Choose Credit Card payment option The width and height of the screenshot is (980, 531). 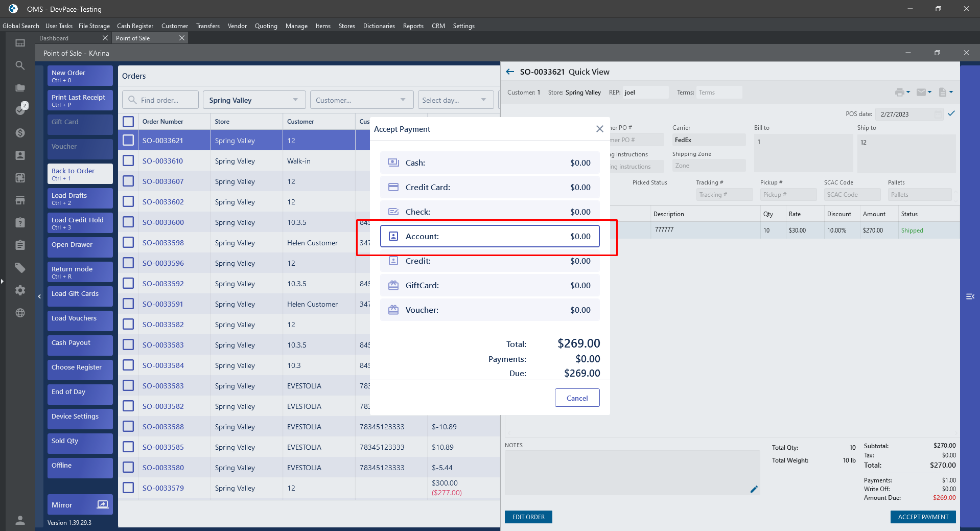489,188
